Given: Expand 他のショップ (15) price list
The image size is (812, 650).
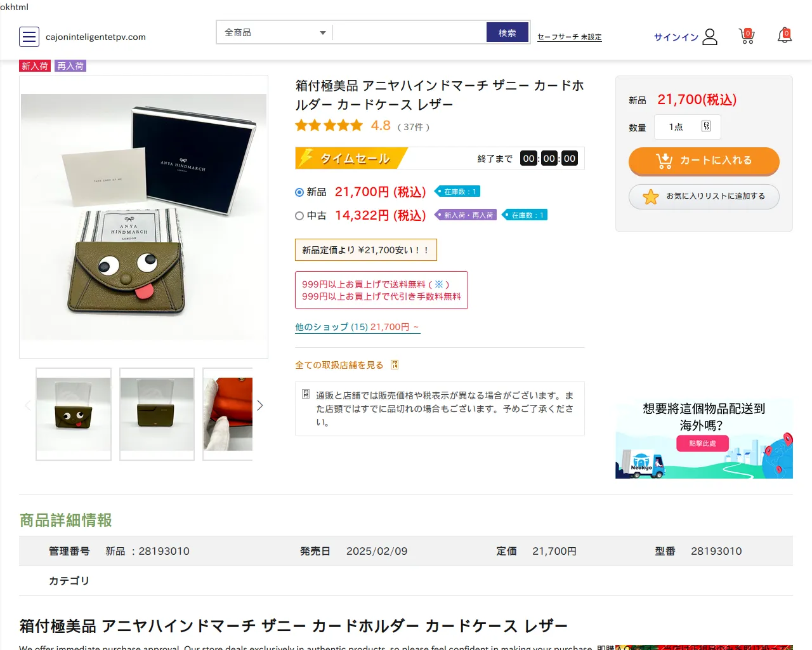Looking at the screenshot, I should 357,327.
